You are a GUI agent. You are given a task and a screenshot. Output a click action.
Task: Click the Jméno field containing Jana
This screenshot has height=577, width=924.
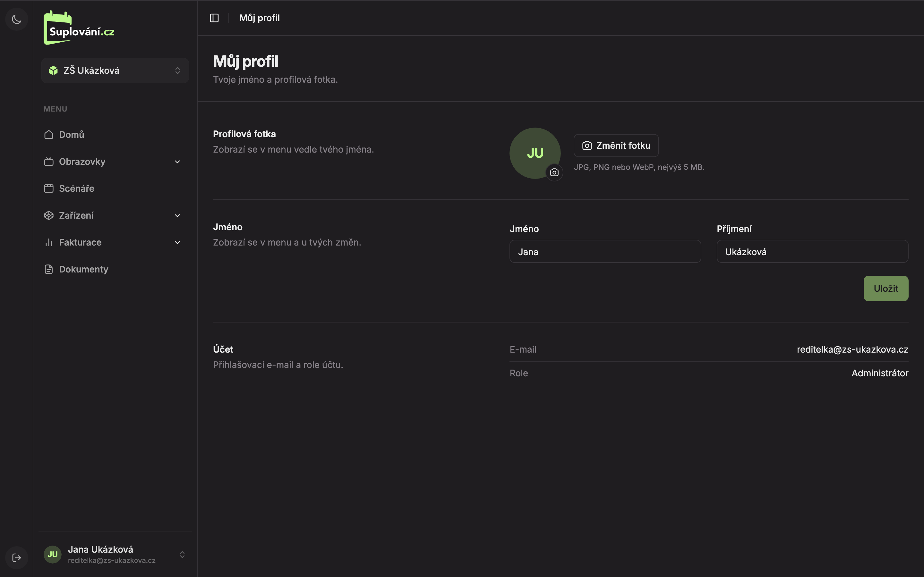tap(605, 252)
